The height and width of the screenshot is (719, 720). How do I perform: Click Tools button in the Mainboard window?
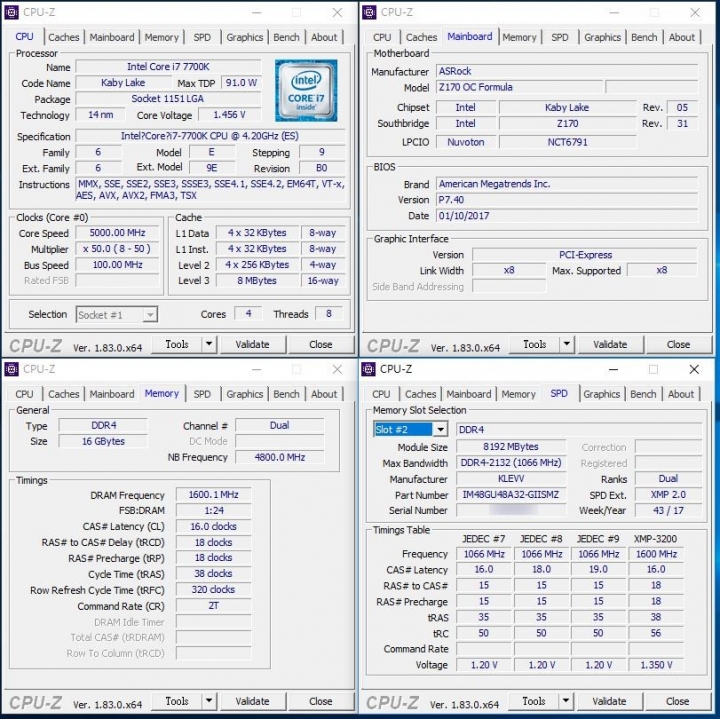(534, 344)
